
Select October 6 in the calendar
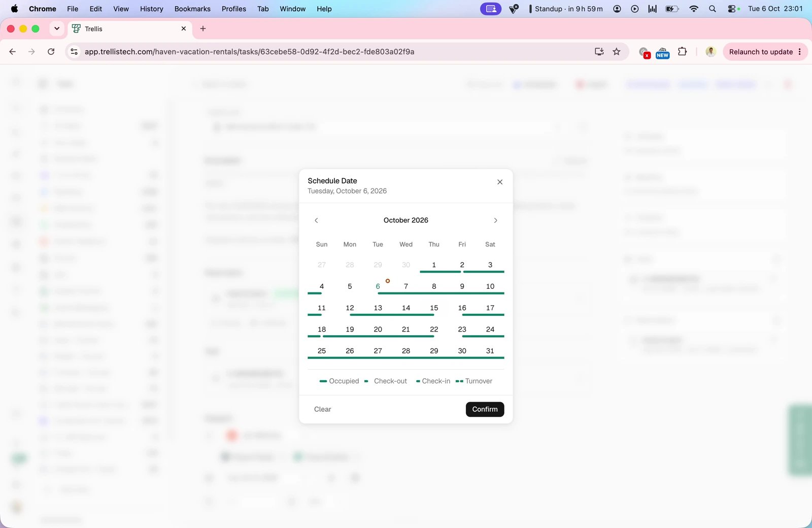pos(378,286)
